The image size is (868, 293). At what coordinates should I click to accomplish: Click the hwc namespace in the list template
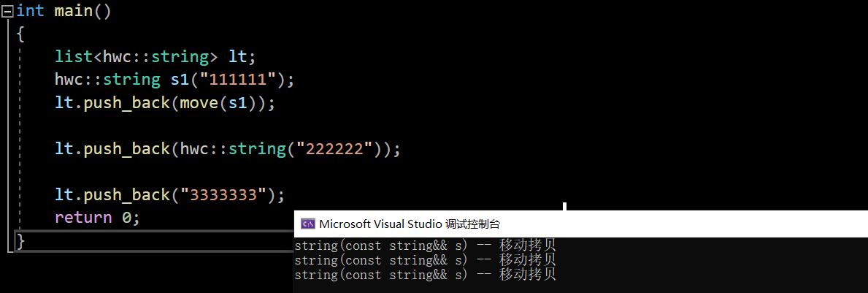(118, 56)
